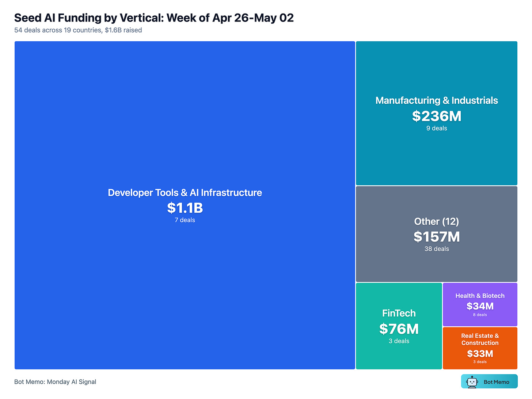Click the $33M Real Estate amount
This screenshot has width=532, height=399.
point(480,354)
